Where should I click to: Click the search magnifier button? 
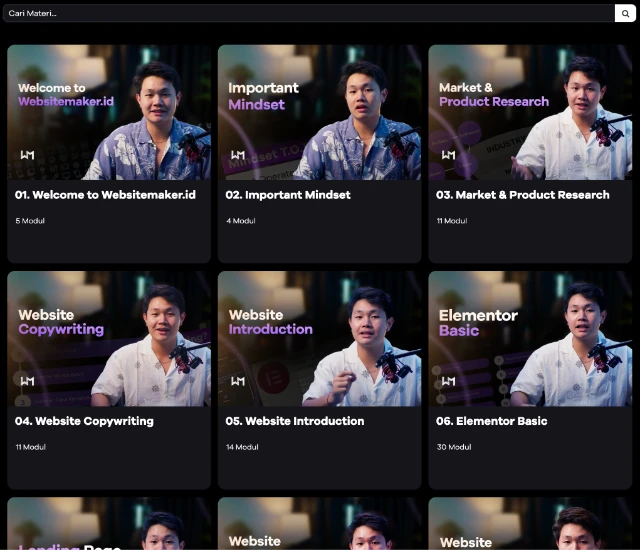point(625,13)
